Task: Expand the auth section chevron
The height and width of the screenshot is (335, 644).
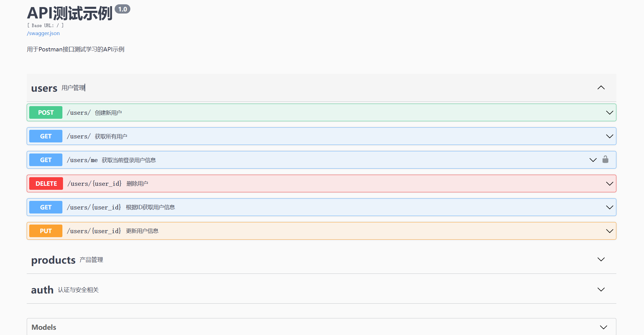Action: click(x=601, y=289)
